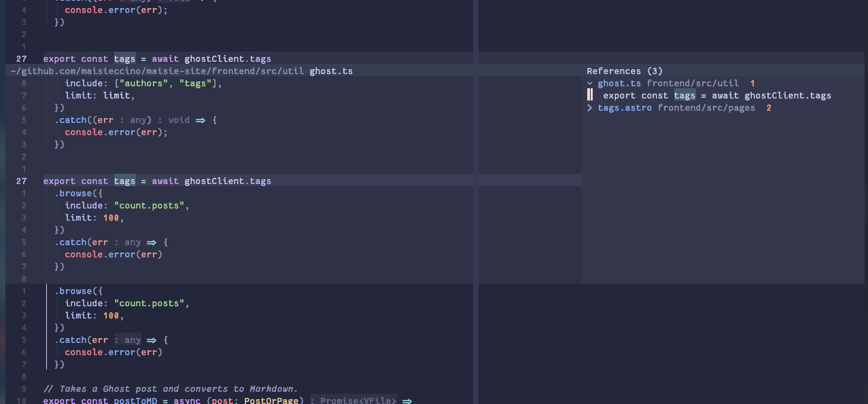This screenshot has width=868, height=404.
Task: Click line number 27 in the gutter
Action: [x=21, y=181]
